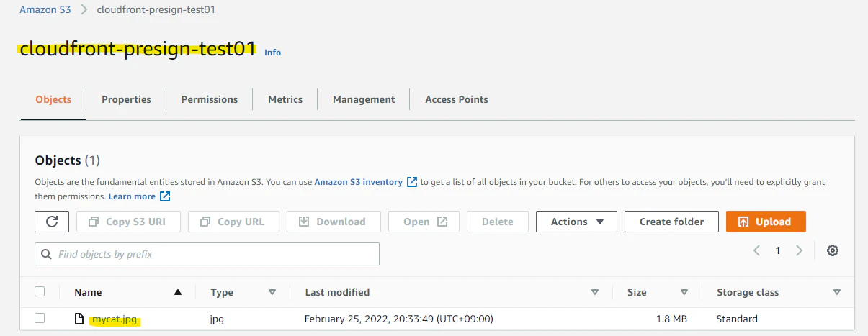Click external link icon beside S3 inventory
The image size is (868, 336).
[x=412, y=182]
